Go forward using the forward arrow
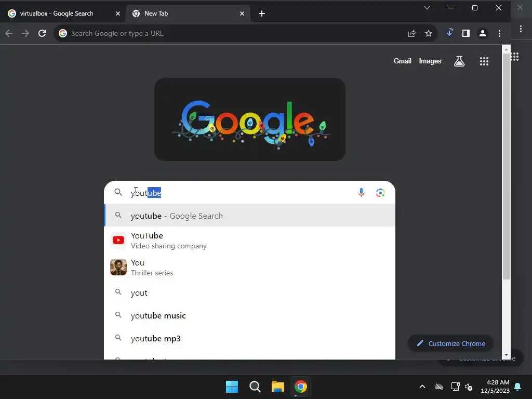532x399 pixels. pos(25,33)
